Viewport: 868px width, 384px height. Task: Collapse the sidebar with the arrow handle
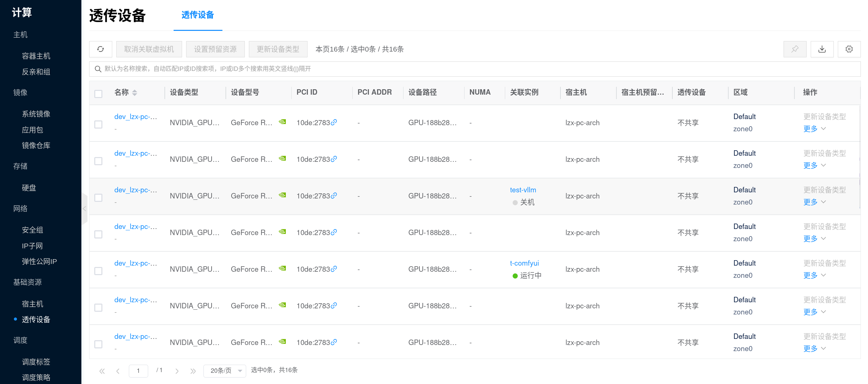84,209
